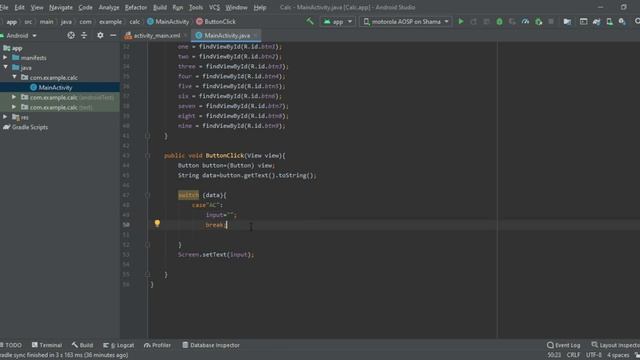Open the Run Anything window icon in toolbar

pos(584,22)
